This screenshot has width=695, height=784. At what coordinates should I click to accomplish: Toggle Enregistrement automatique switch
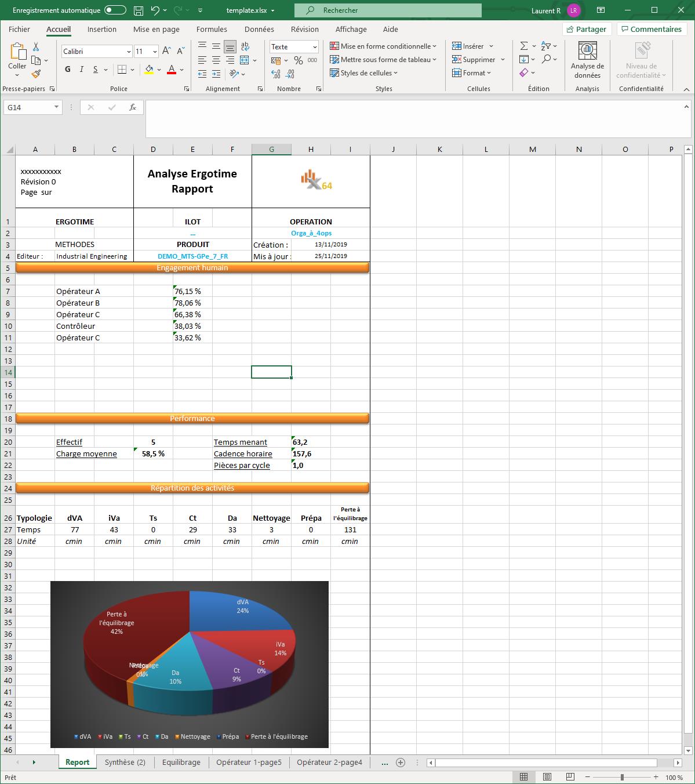(116, 10)
